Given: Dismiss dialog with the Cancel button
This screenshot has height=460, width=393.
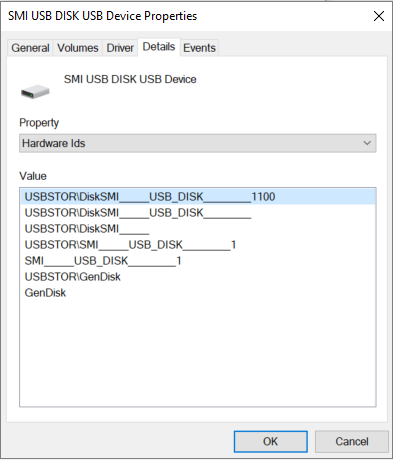Looking at the screenshot, I should point(352,441).
